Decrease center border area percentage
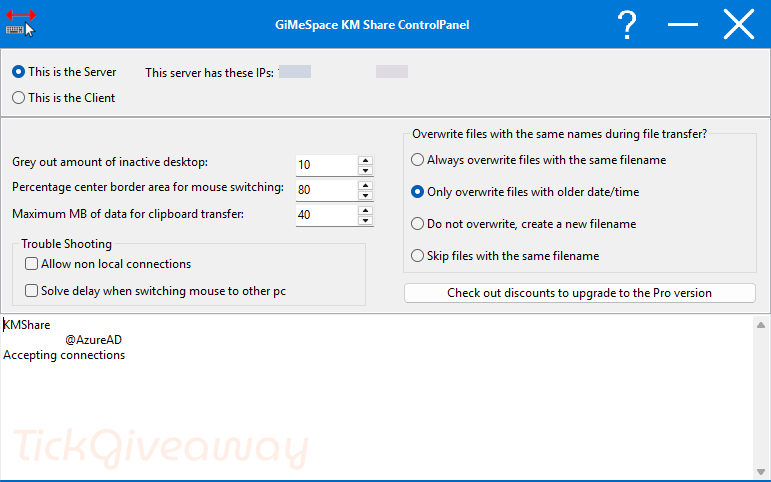771x482 pixels. [x=365, y=195]
